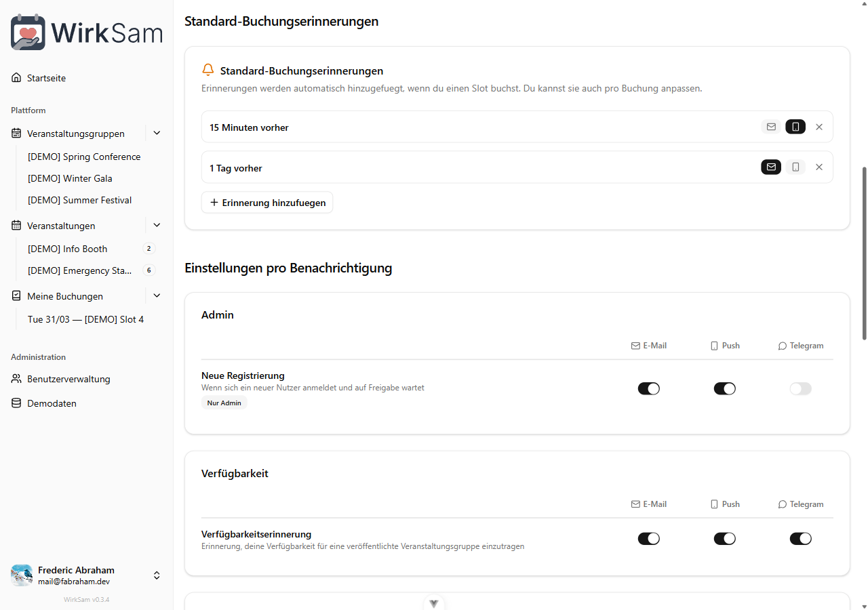Viewport: 868px width, 610px height.
Task: Disable Push for Neue Registrierung
Action: point(725,388)
